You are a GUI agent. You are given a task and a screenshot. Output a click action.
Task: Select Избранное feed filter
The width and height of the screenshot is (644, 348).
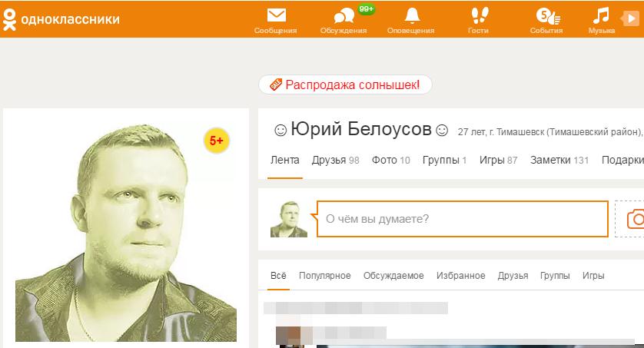pyautogui.click(x=460, y=276)
